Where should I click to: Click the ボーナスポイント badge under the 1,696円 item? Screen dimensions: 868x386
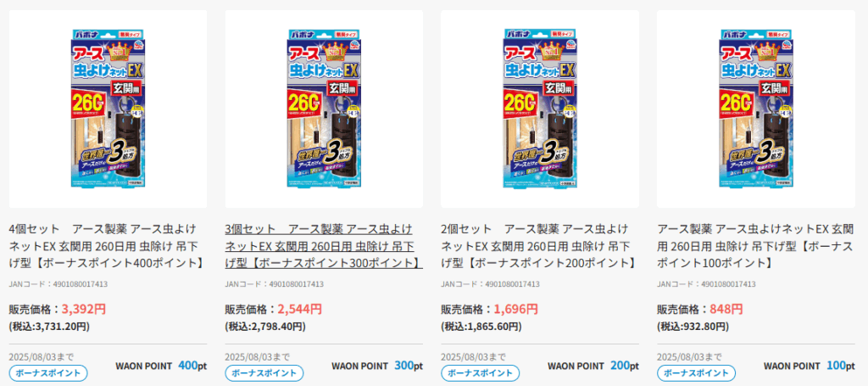tap(480, 372)
